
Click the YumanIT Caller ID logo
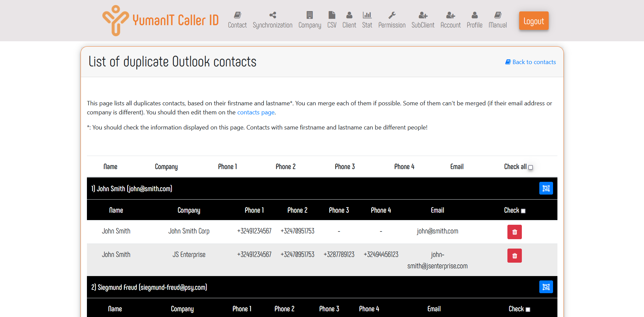click(115, 20)
